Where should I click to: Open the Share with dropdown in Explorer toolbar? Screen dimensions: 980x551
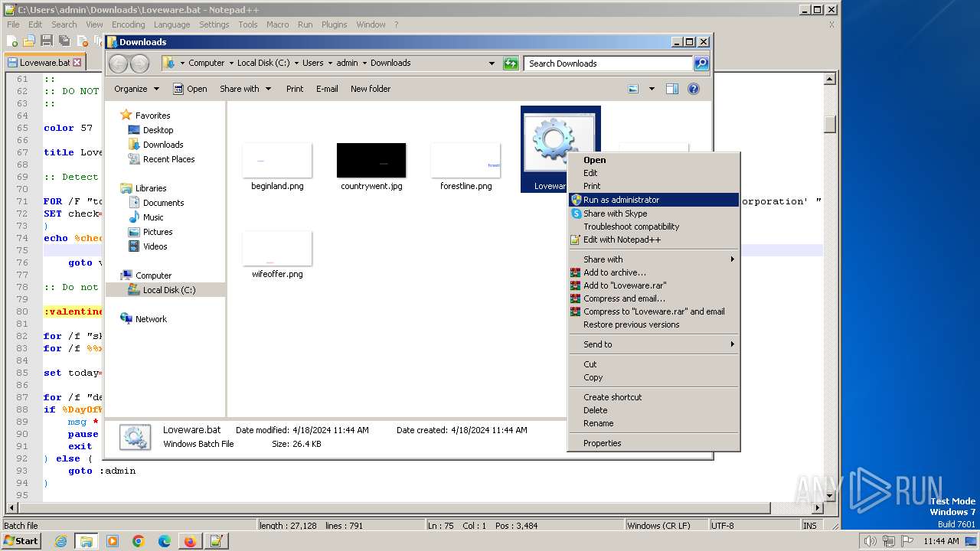(x=245, y=89)
